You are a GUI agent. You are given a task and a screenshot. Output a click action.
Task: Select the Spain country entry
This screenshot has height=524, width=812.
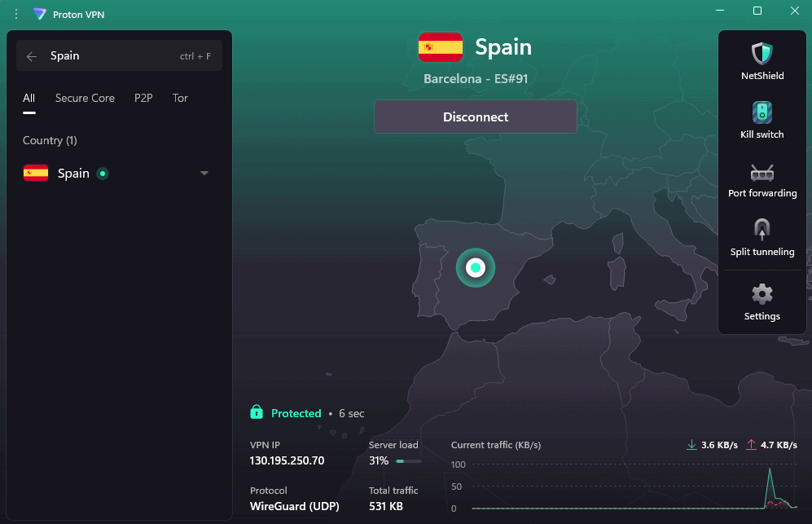tap(73, 173)
